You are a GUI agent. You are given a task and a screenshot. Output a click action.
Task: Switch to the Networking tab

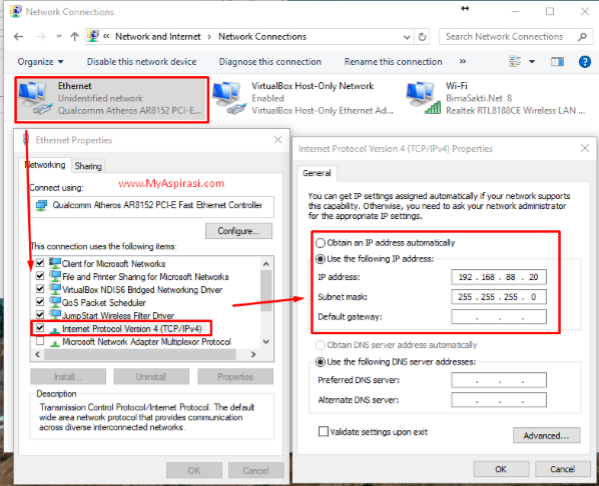tap(45, 165)
